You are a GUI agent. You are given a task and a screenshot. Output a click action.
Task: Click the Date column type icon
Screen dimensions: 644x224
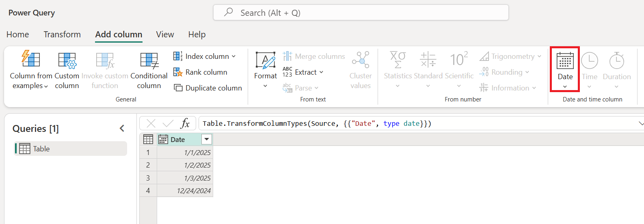(x=163, y=140)
